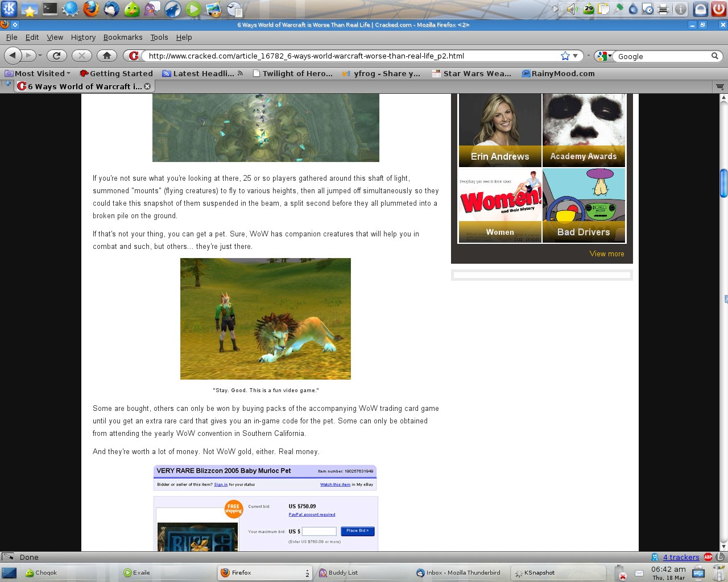Image resolution: width=728 pixels, height=582 pixels.
Task: Open the Latest Headlines feed bookmark
Action: [x=202, y=73]
